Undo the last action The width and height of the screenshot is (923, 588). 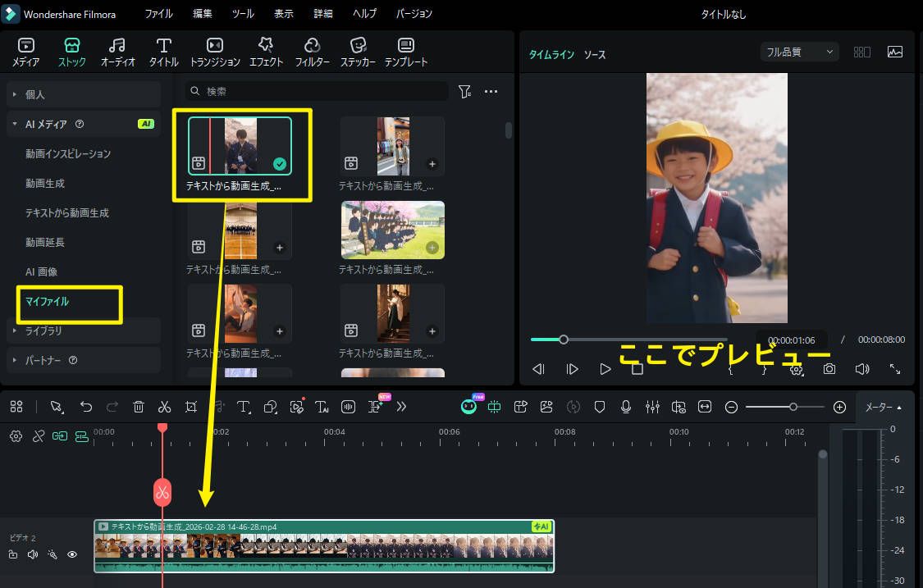(x=87, y=406)
